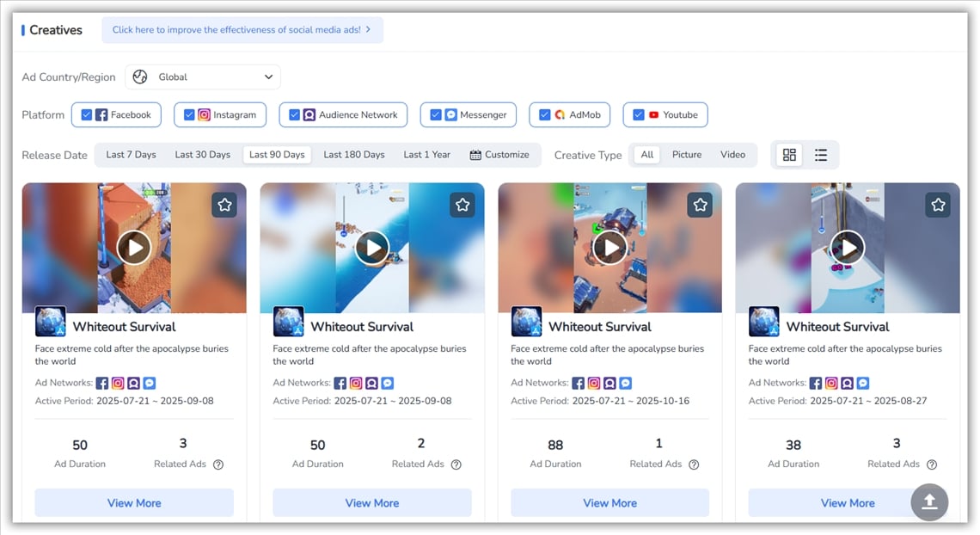Screen dimensions: 980x535
Task: Click Whiteout Survival app icon on third card
Action: 526,322
